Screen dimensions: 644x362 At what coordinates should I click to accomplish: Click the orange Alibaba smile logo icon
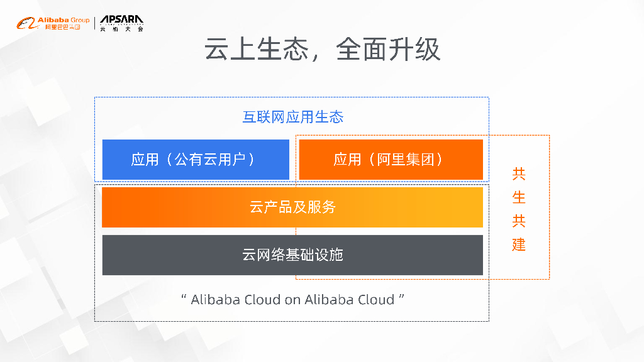point(26,24)
